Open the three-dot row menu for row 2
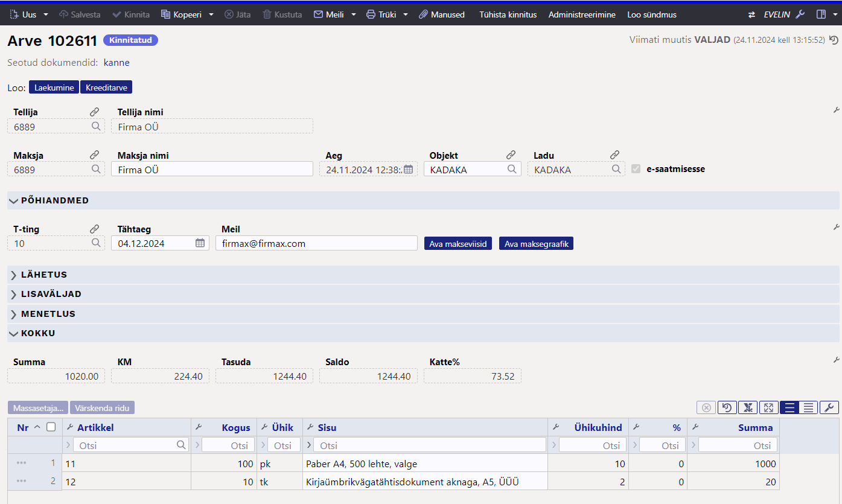The image size is (842, 504). 22,481
